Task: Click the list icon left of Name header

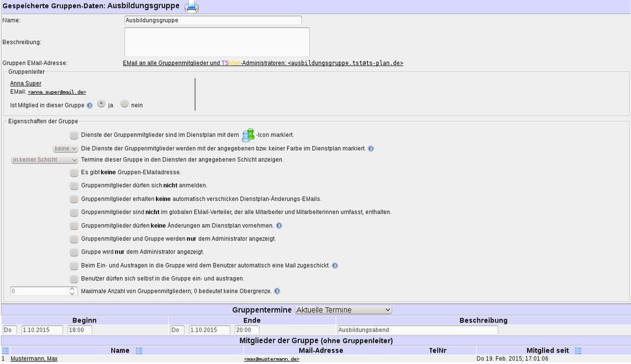Action: (x=6, y=351)
